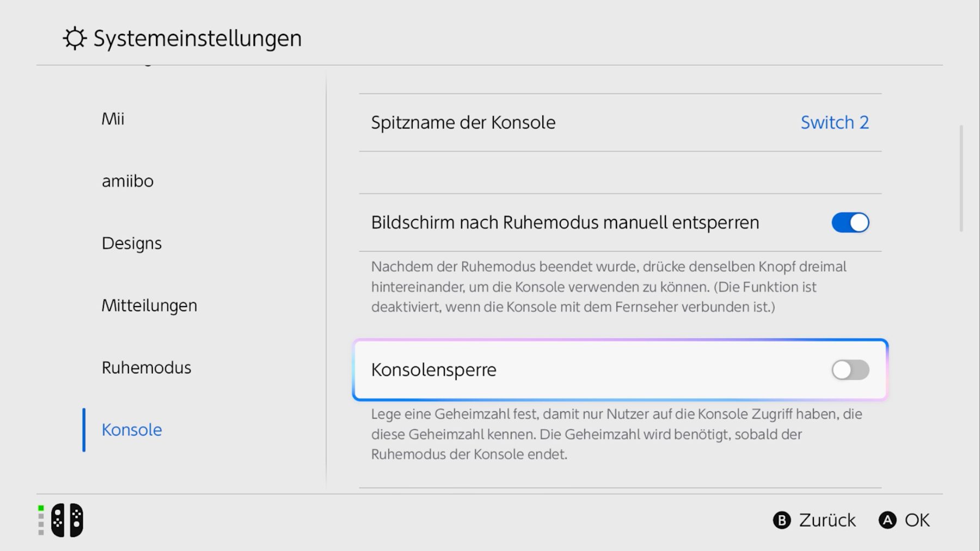Edit the console nickname Switch 2
Screen dimensions: 980x551
tap(834, 123)
